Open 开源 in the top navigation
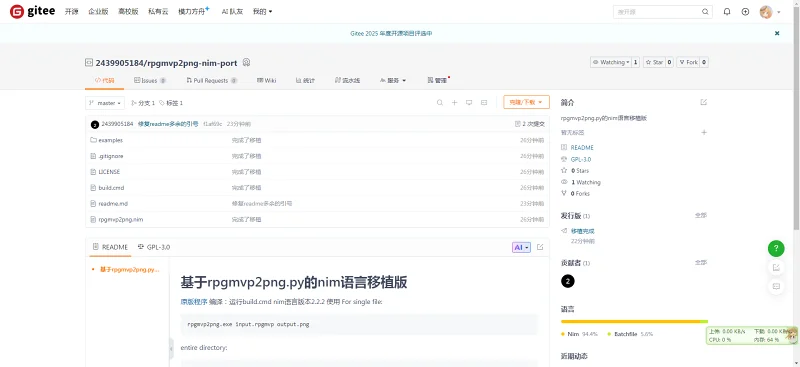This screenshot has width=800, height=367. pos(71,12)
